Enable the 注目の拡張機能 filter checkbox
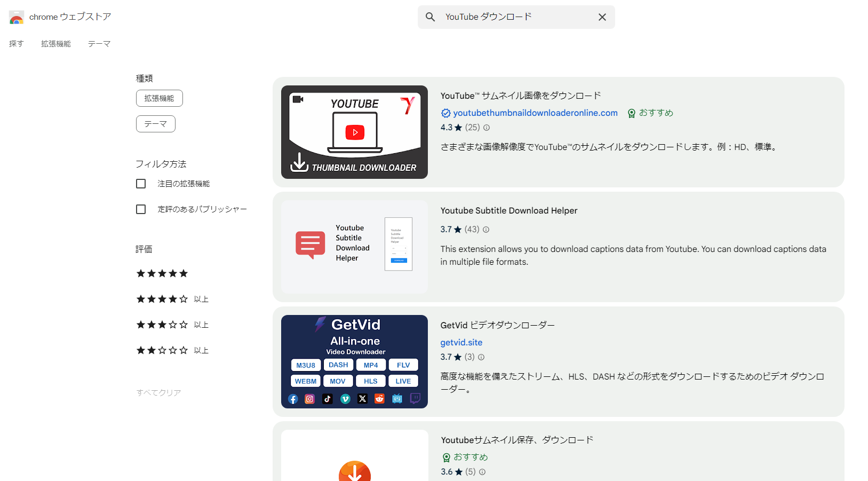The height and width of the screenshot is (481, 868). [141, 183]
